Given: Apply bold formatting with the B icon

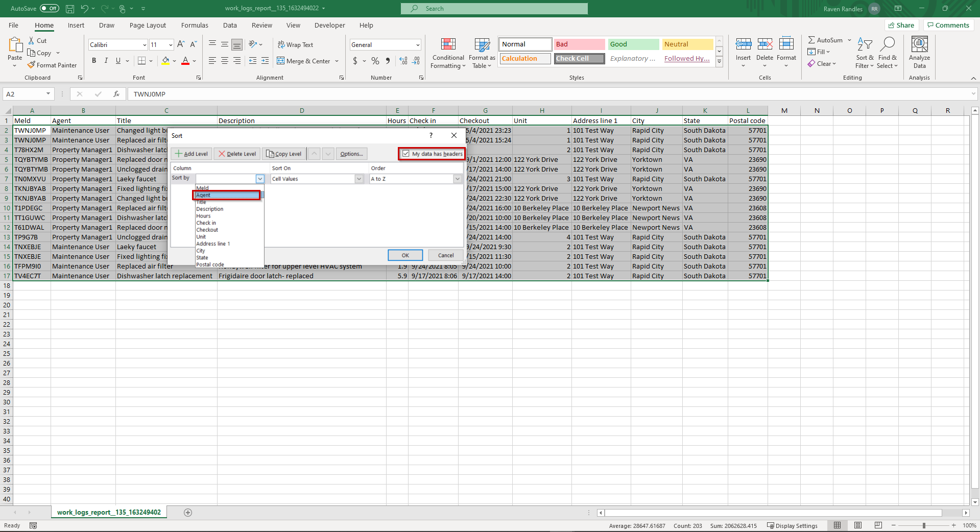Looking at the screenshot, I should point(94,61).
